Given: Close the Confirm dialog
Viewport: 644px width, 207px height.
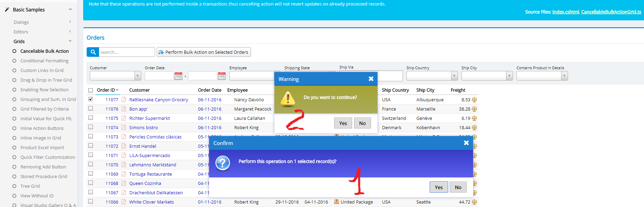Looking at the screenshot, I should [466, 143].
